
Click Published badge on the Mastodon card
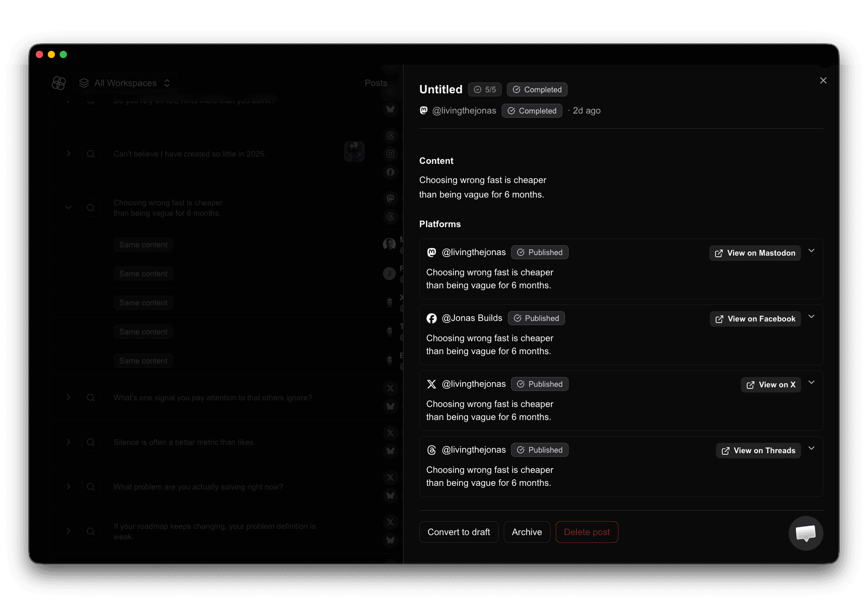tap(540, 253)
